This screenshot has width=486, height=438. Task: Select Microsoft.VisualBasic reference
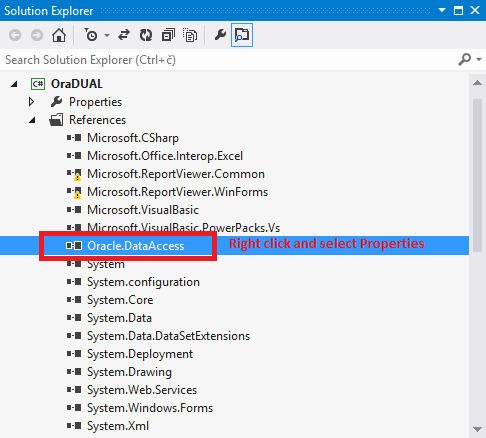(x=143, y=210)
